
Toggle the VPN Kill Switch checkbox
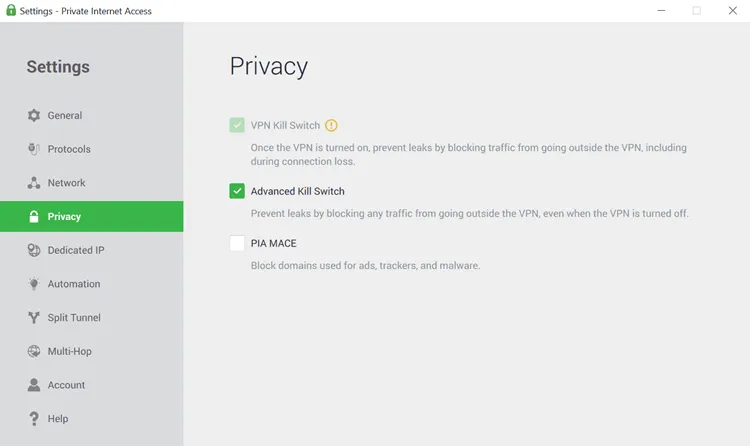(x=237, y=125)
